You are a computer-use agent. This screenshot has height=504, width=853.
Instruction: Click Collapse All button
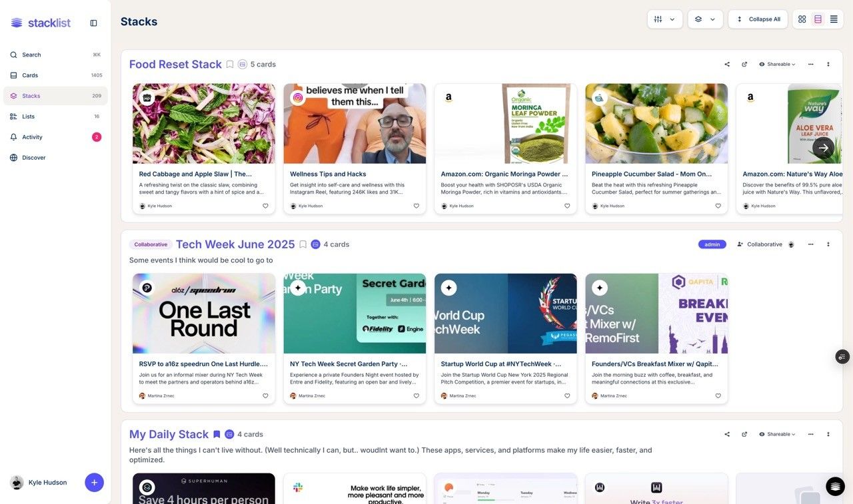(x=758, y=19)
